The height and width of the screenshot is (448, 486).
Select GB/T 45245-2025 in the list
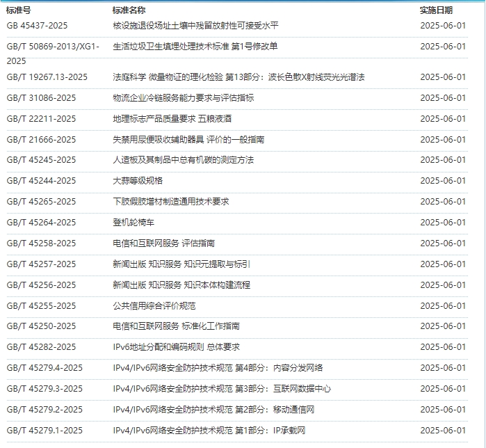pos(41,160)
